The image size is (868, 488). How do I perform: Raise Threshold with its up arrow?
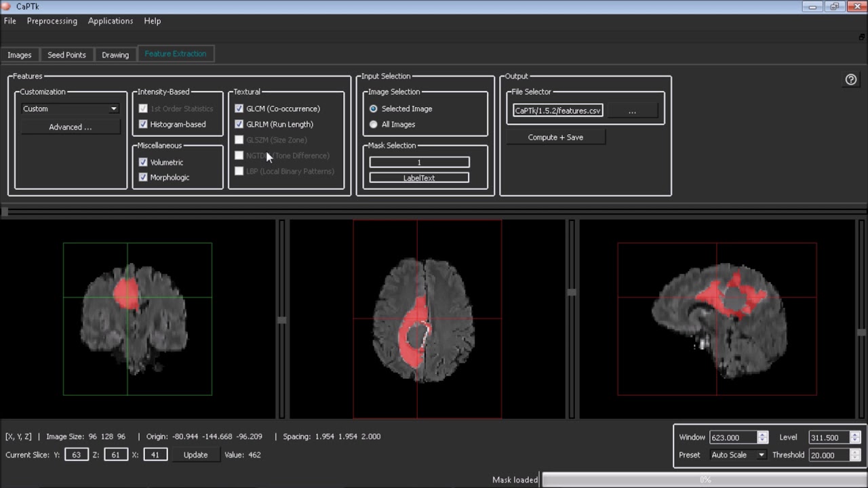(855, 452)
